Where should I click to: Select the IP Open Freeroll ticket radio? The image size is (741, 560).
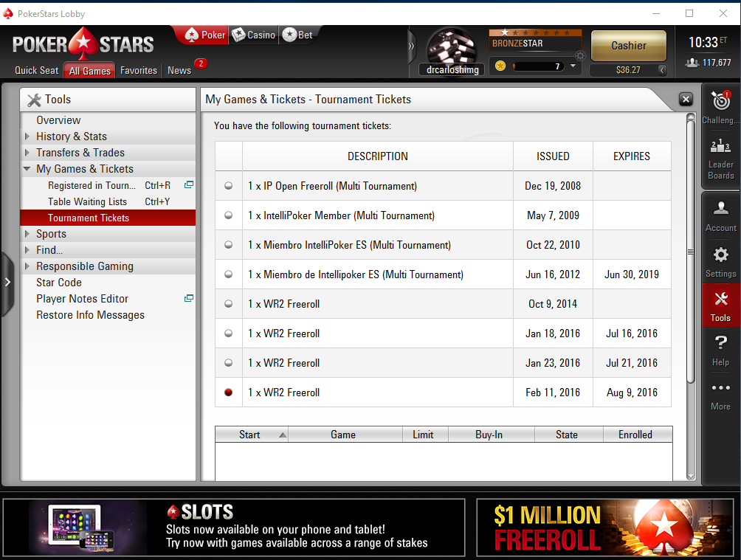228,186
